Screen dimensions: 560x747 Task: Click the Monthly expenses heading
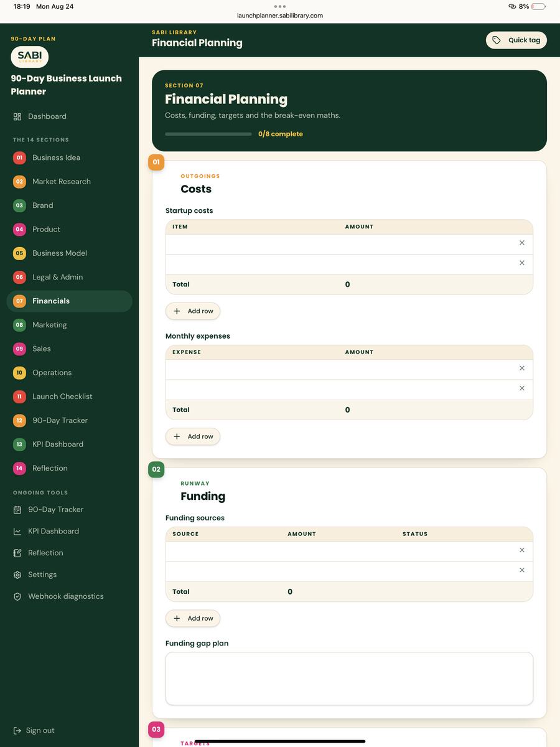pos(198,336)
